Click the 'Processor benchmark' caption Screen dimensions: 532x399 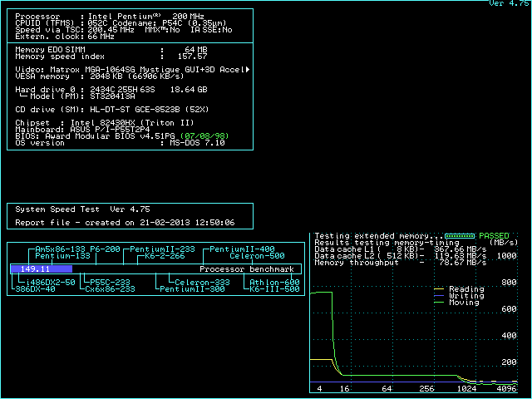pos(247,269)
